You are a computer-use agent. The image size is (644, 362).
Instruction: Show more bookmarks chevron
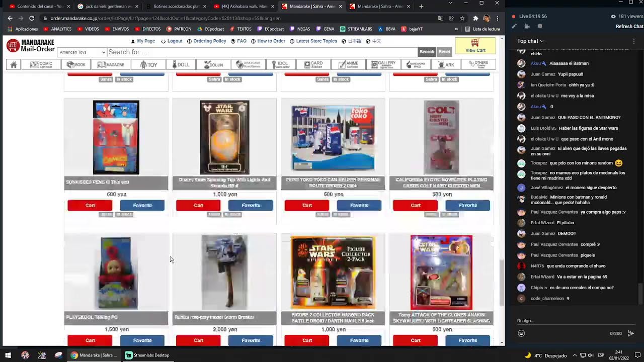[x=456, y=29]
